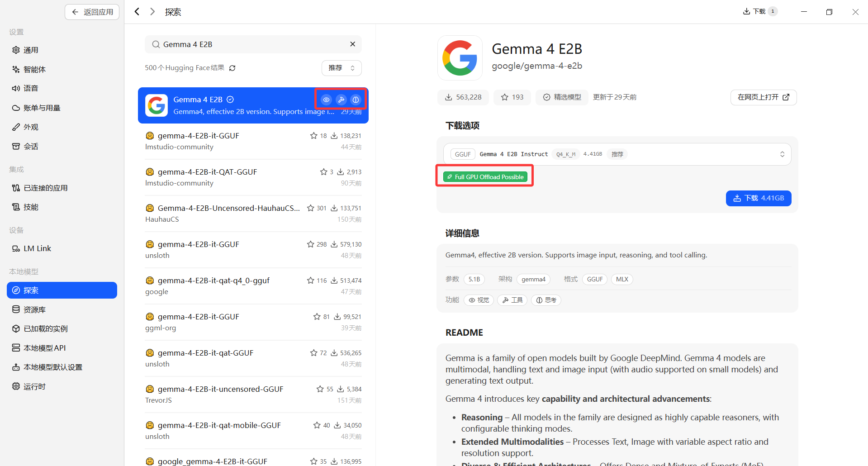Select the gemma-4-E2B-it-QAT-GGUF result
This screenshot has width=868, height=466.
[253, 177]
